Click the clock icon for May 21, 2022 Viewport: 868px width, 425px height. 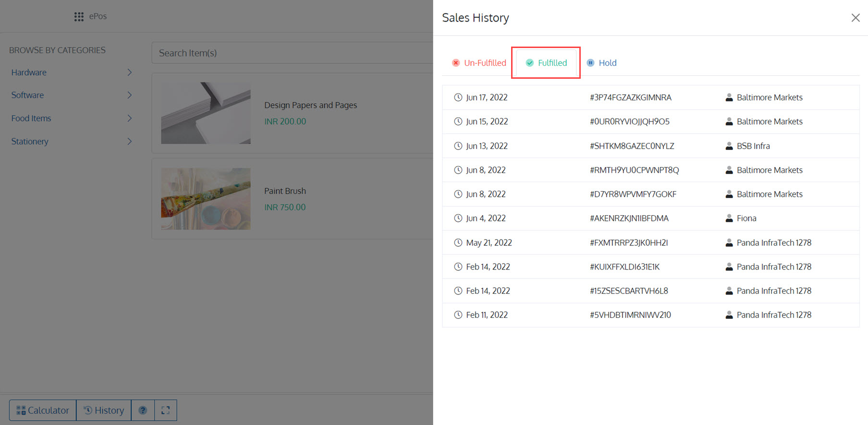[458, 243]
